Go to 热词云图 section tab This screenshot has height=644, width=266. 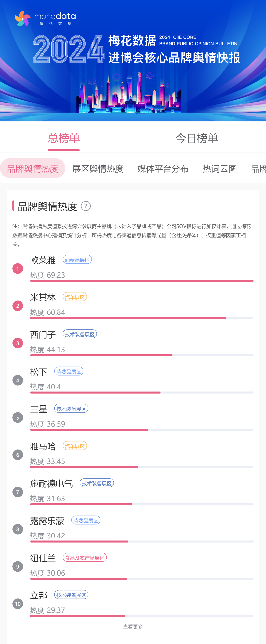[220, 168]
